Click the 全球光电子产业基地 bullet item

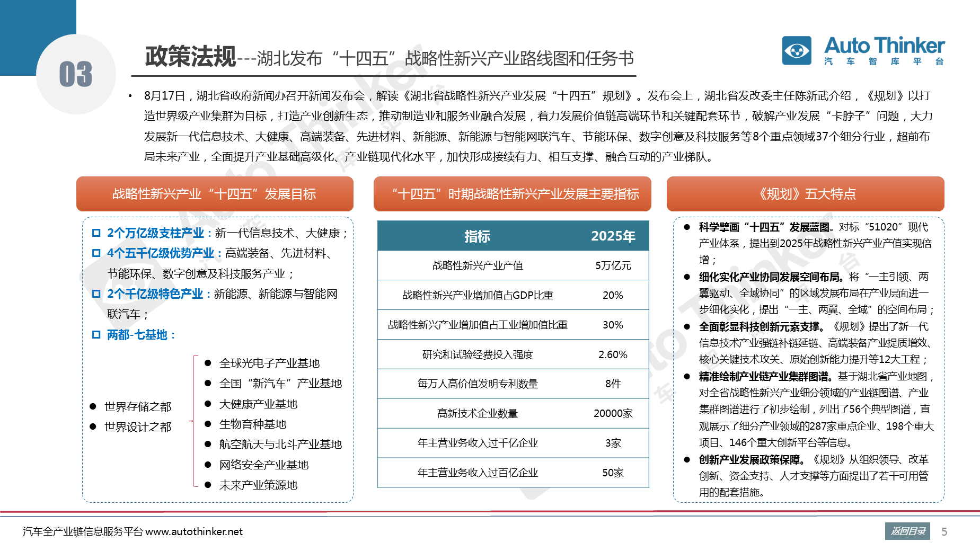(x=270, y=363)
